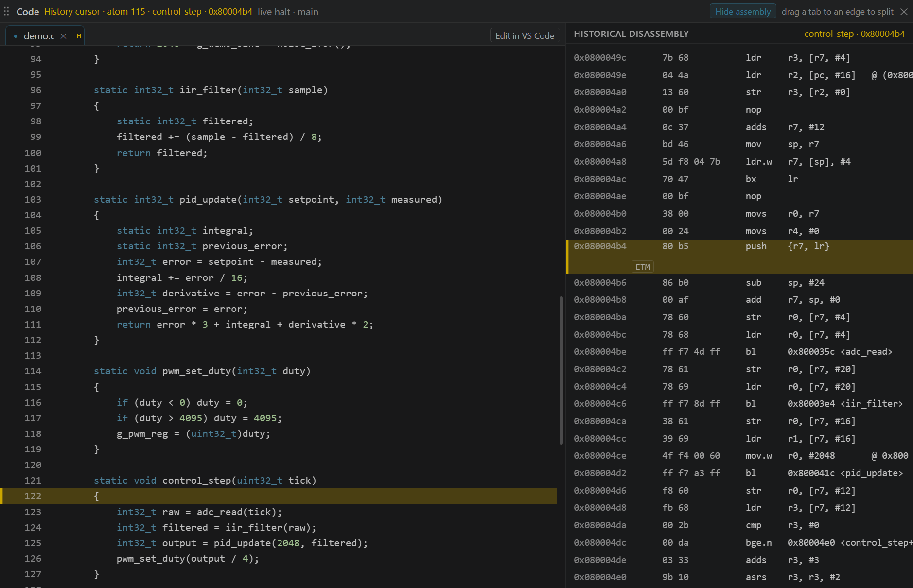913x588 pixels.
Task: Click the bl pid_update instruction row
Action: [x=739, y=473]
